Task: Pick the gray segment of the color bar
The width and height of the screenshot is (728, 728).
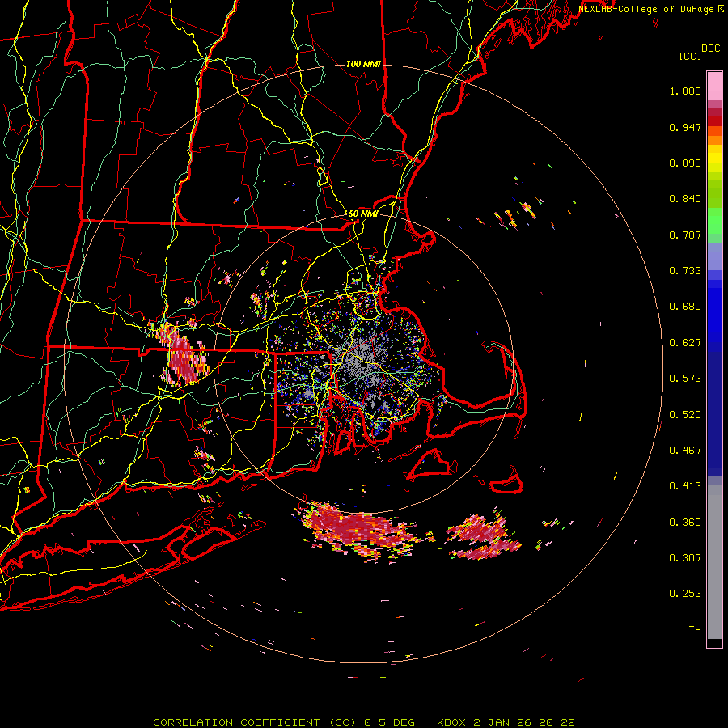Action: click(714, 562)
